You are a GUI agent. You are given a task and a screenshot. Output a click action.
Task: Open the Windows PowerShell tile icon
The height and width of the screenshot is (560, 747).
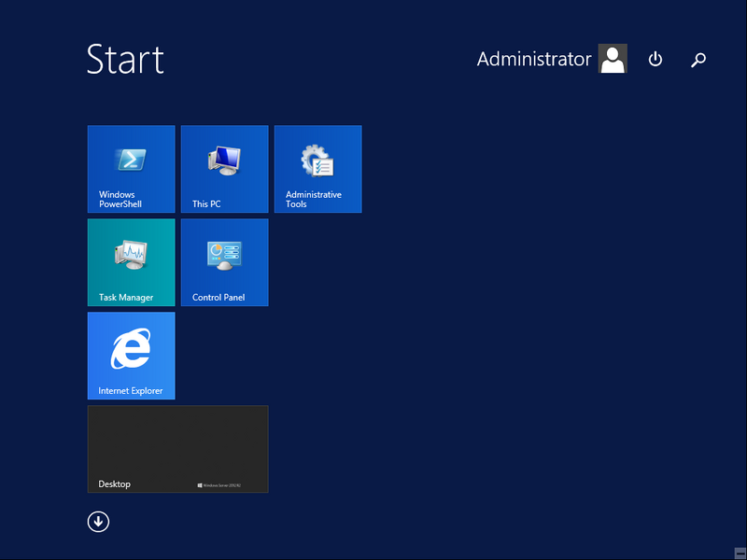tap(131, 160)
